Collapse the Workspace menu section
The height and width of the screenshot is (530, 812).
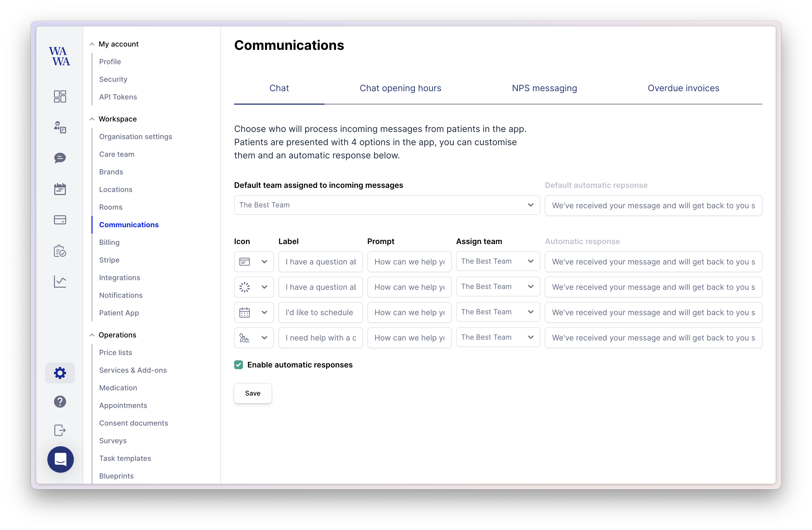coord(92,119)
